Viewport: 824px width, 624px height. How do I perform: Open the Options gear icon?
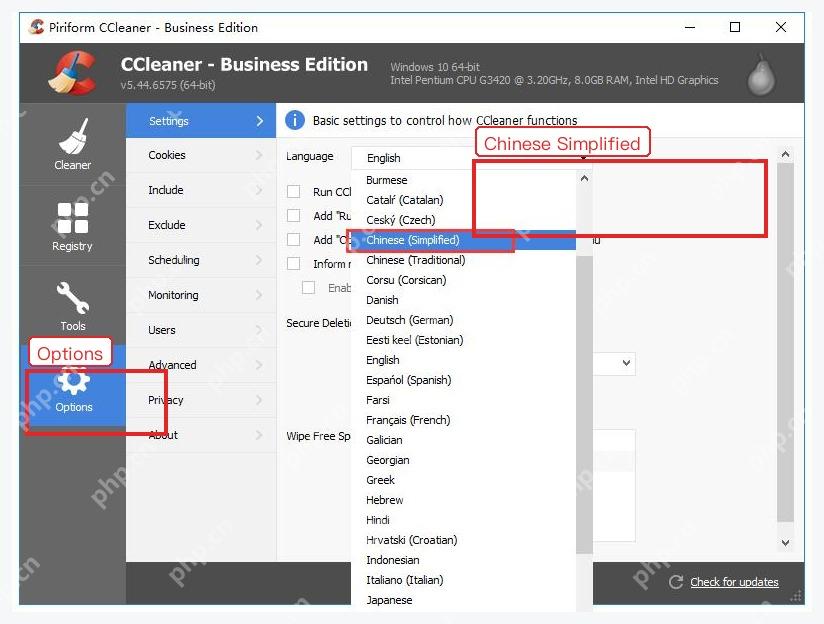pos(73,380)
